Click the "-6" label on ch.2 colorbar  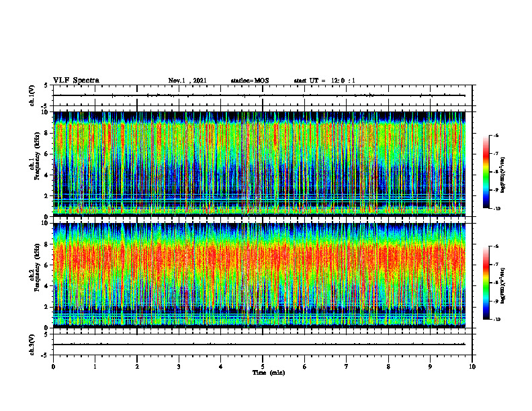tap(496, 246)
